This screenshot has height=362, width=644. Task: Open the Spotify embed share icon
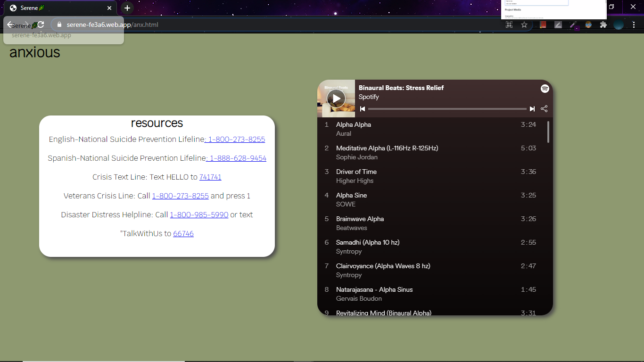(544, 109)
